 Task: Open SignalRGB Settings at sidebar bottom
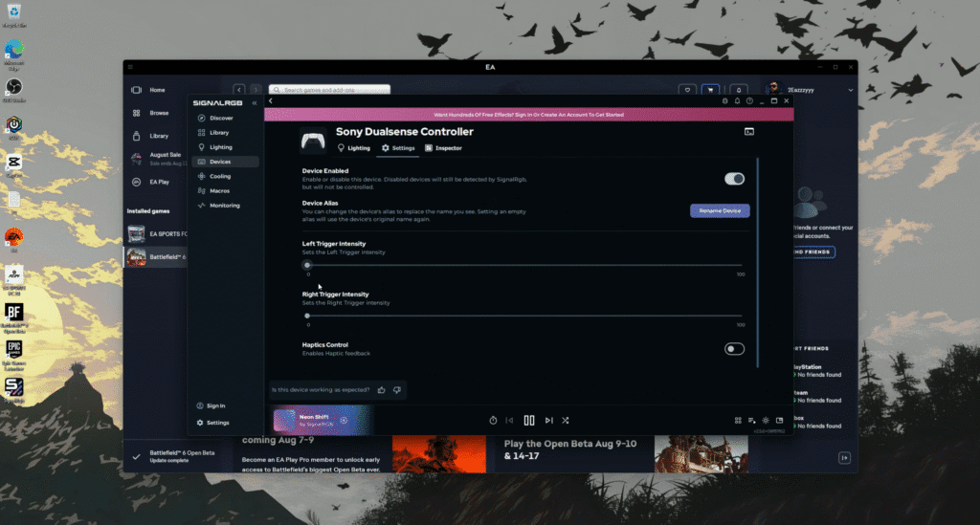point(212,423)
